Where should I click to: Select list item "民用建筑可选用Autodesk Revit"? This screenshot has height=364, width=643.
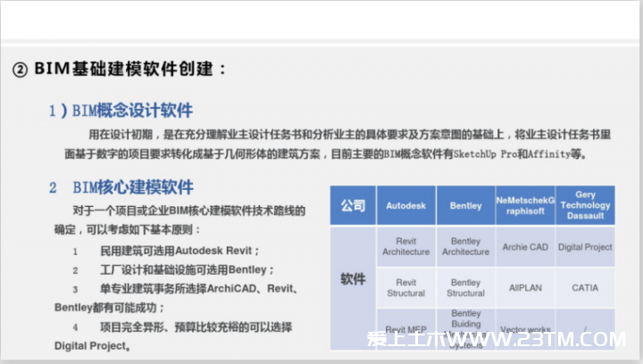(x=180, y=251)
